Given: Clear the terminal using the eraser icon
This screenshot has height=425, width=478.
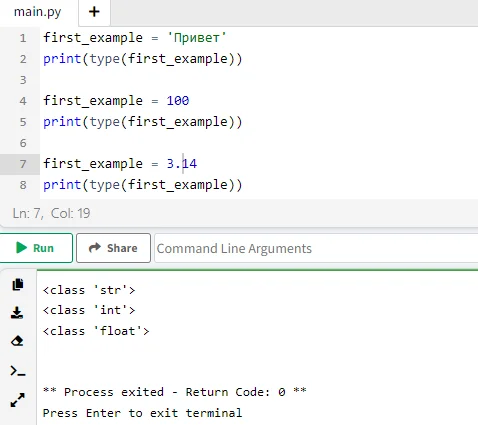Looking at the screenshot, I should point(17,341).
